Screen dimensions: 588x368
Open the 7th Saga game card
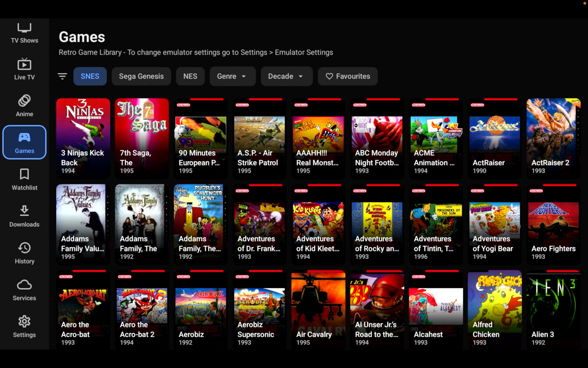142,138
